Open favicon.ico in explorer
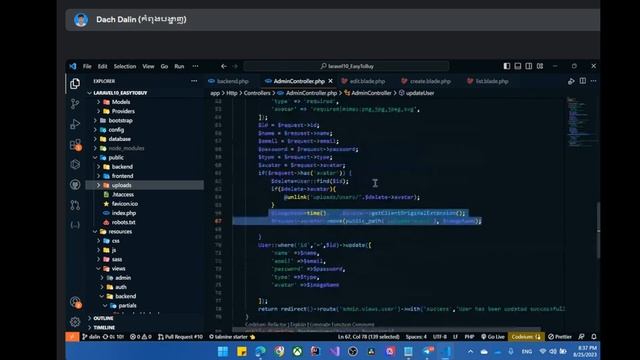The width and height of the screenshot is (640, 360). click(x=124, y=204)
